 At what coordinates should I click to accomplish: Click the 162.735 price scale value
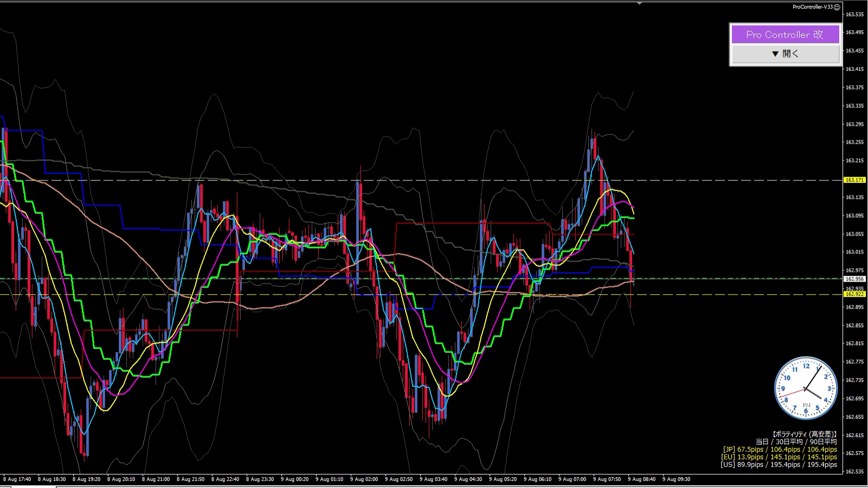coord(854,380)
